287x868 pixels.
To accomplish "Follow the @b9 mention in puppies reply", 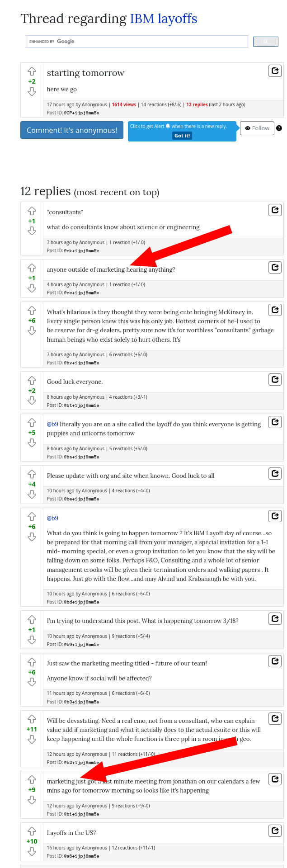I will (52, 424).
